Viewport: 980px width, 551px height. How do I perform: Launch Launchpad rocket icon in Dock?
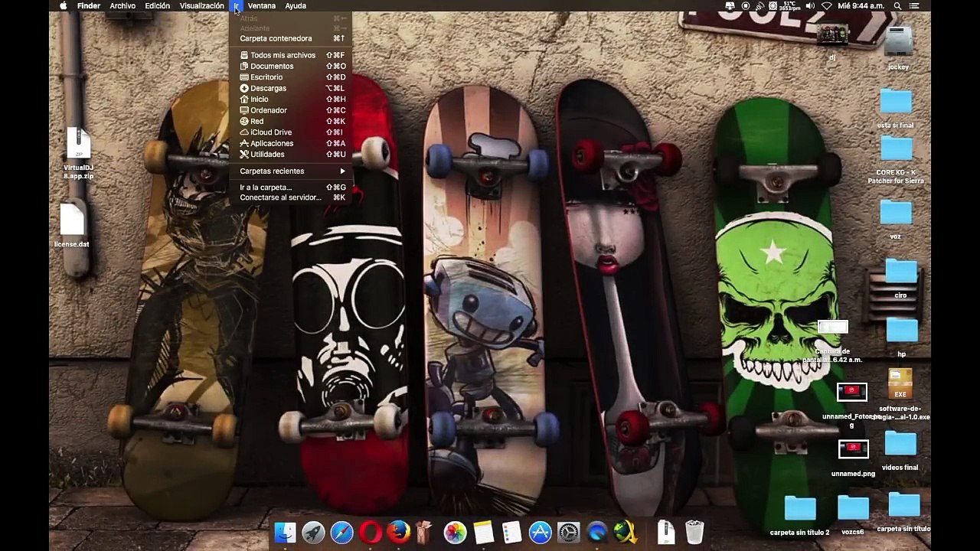pos(313,532)
